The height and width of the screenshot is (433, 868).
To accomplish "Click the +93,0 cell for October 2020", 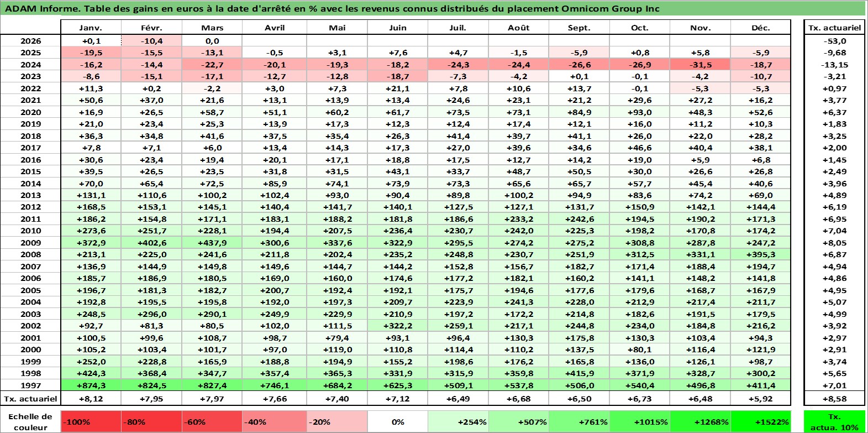I will [640, 112].
